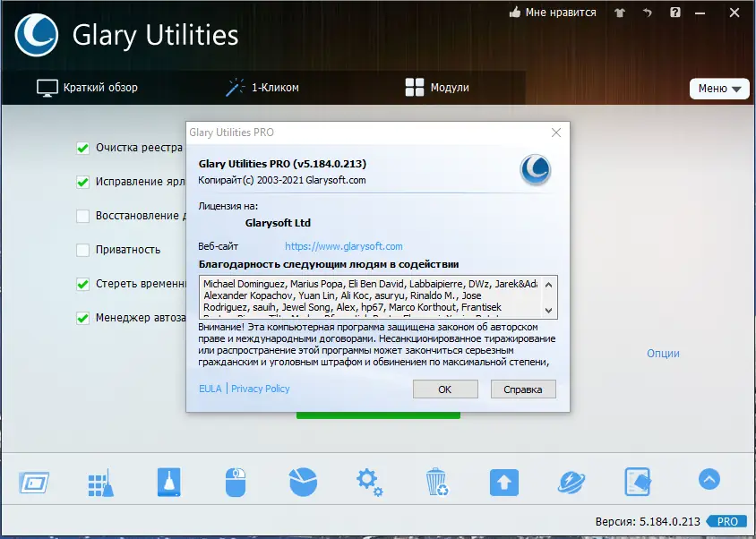Click the mouse-shaped tool icon
The height and width of the screenshot is (539, 756).
point(235,480)
